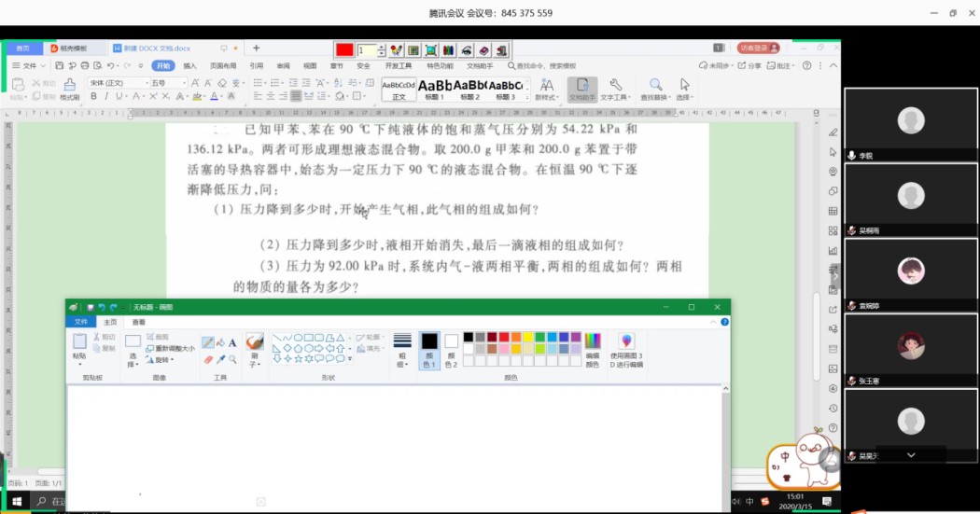Click Format Painter in WPS ribbon

coord(70,90)
